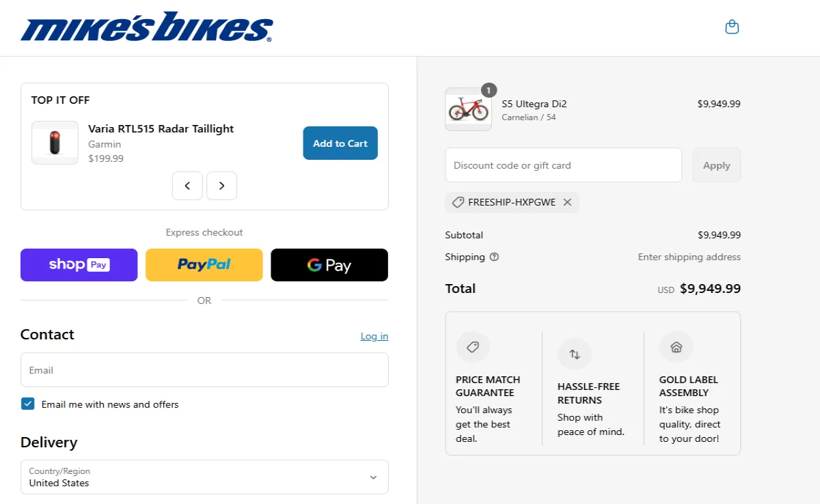This screenshot has height=504, width=820.
Task: Go to the previous upsell product
Action: 187,185
